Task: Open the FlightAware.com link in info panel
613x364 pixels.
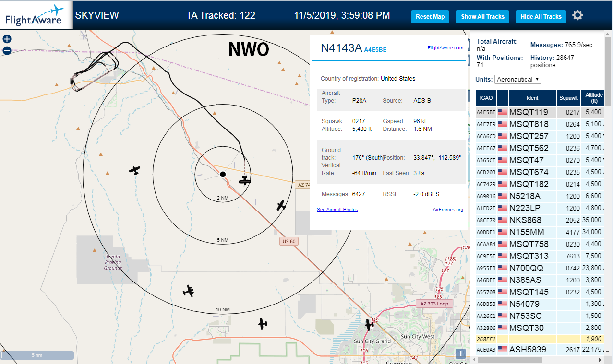Action: point(445,48)
